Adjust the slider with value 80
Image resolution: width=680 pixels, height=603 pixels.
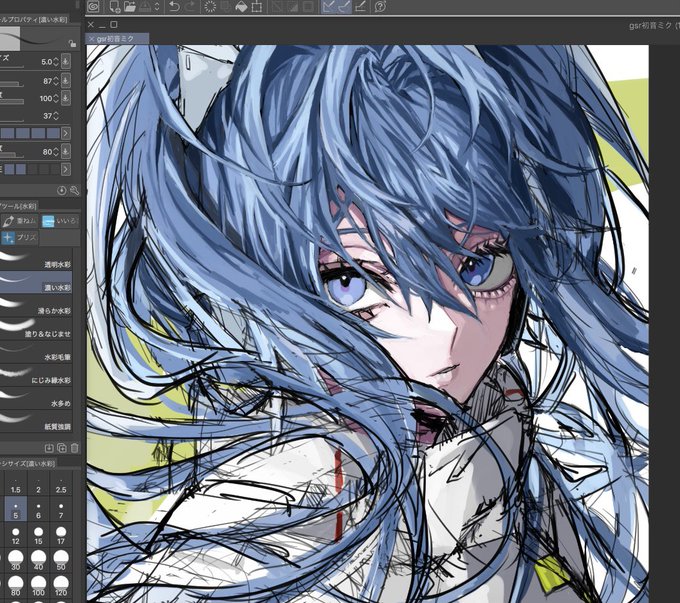[x=12, y=154]
